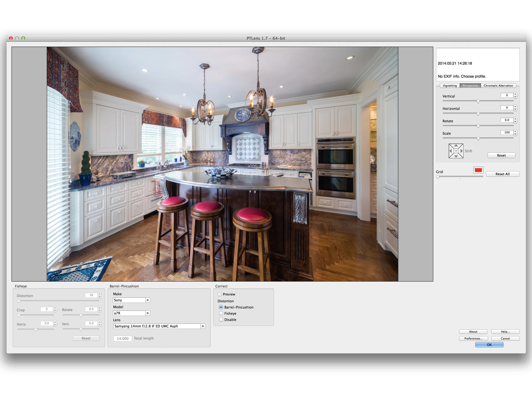Image resolution: width=532 pixels, height=399 pixels.
Task: Increment the Scale stepper up arrow
Action: pos(515,131)
